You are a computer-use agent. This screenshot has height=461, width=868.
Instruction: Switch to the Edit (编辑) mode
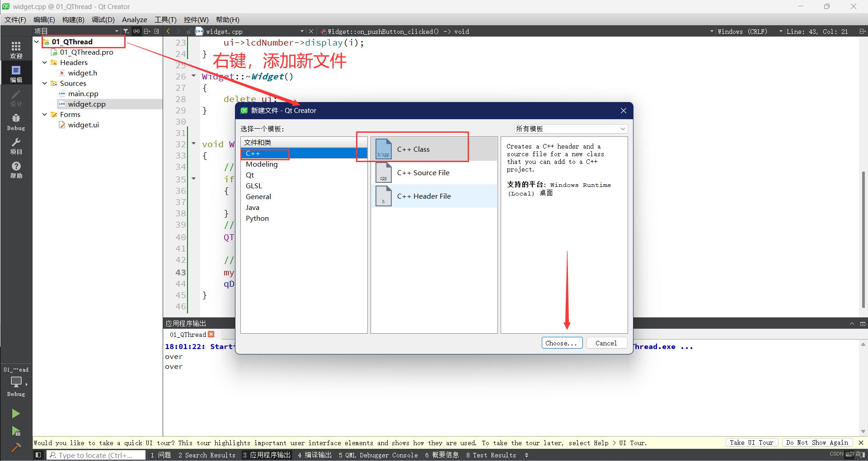pyautogui.click(x=16, y=74)
